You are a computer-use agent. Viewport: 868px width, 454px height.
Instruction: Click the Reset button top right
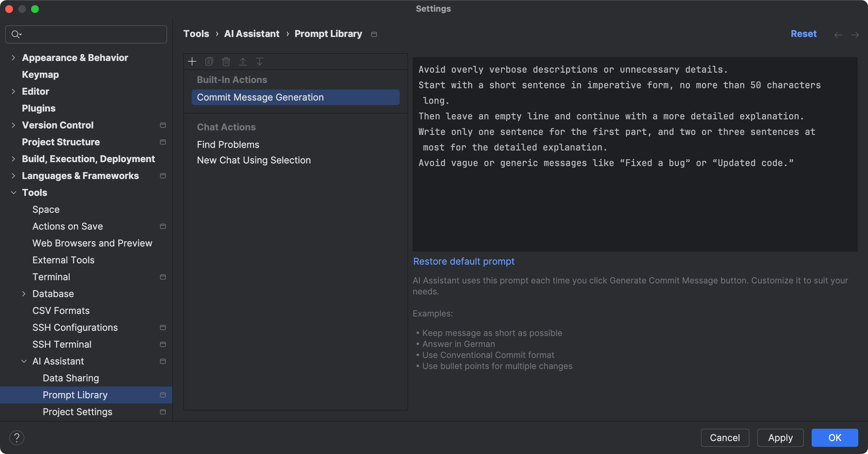coord(803,33)
